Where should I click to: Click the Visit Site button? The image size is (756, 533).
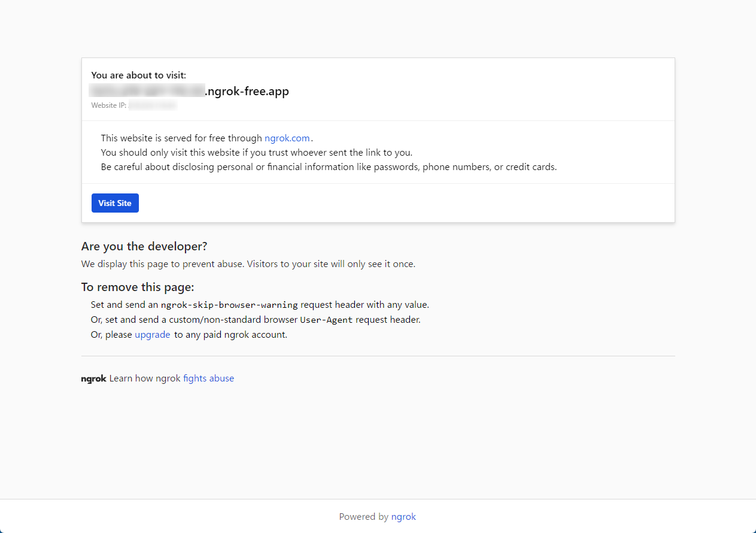click(115, 202)
